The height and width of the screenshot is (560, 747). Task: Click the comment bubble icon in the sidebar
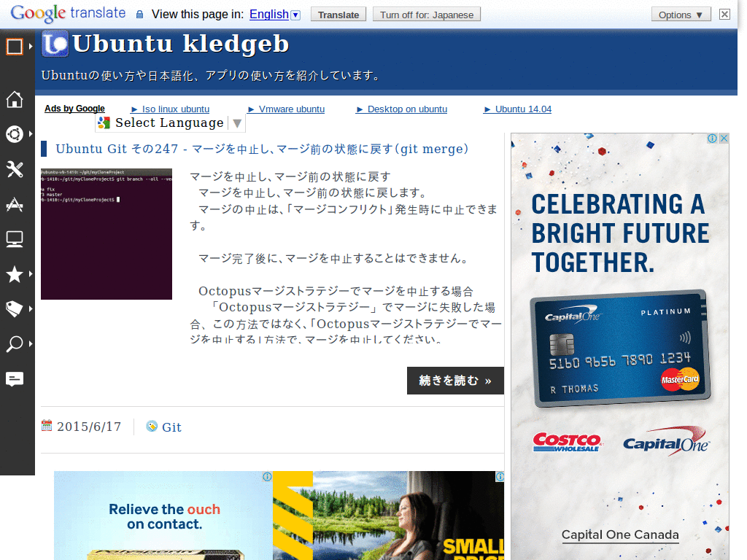[15, 379]
